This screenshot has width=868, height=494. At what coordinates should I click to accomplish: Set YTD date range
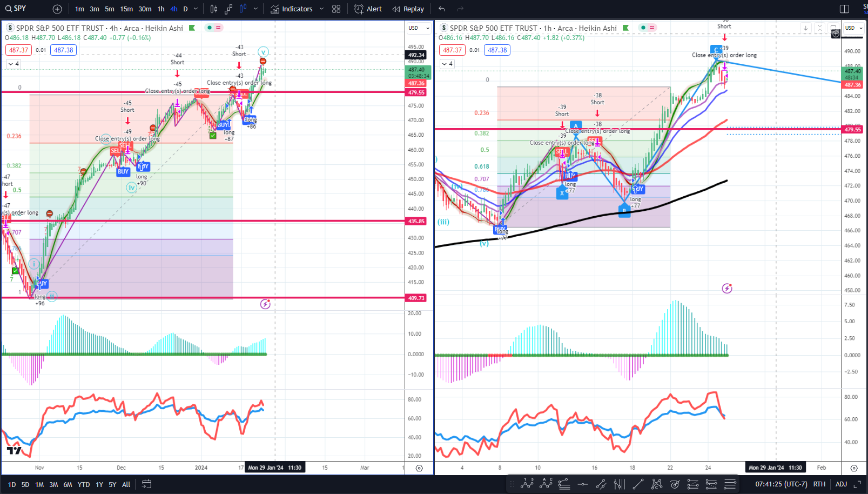click(x=84, y=485)
